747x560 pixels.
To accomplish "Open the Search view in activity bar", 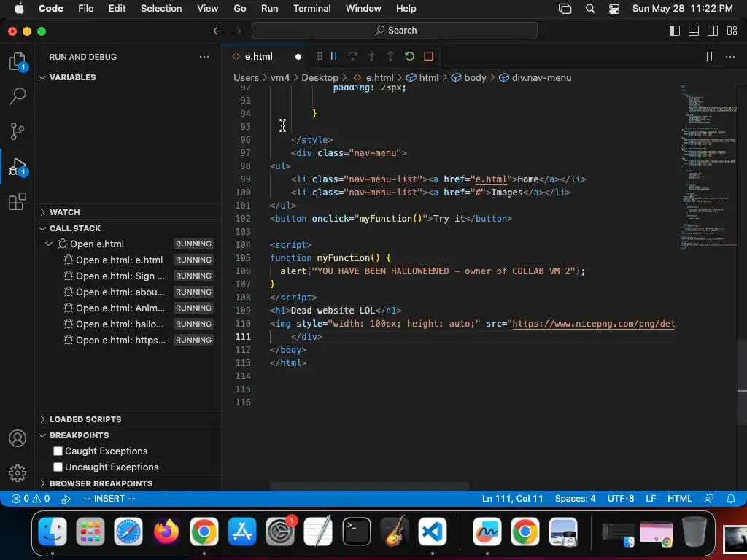I will tap(18, 96).
